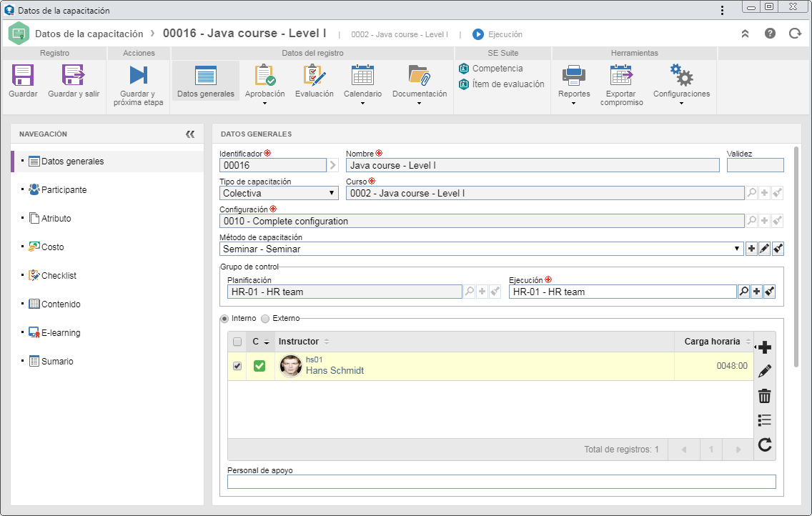
Task: Collapse the ribbon with double chevron
Action: (746, 34)
